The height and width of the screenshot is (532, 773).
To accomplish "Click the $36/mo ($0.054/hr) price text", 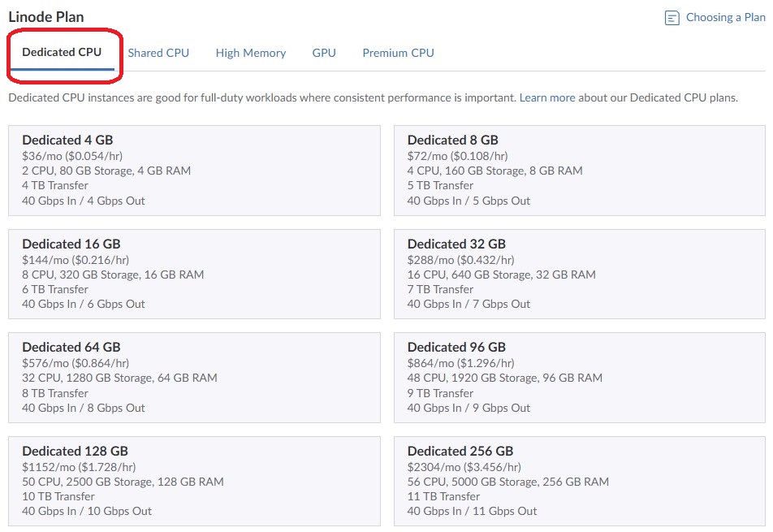I will point(72,156).
